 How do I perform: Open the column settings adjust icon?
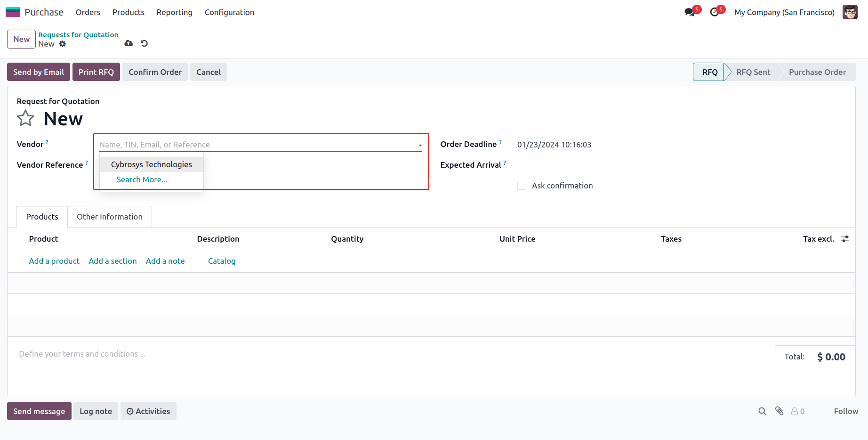845,239
